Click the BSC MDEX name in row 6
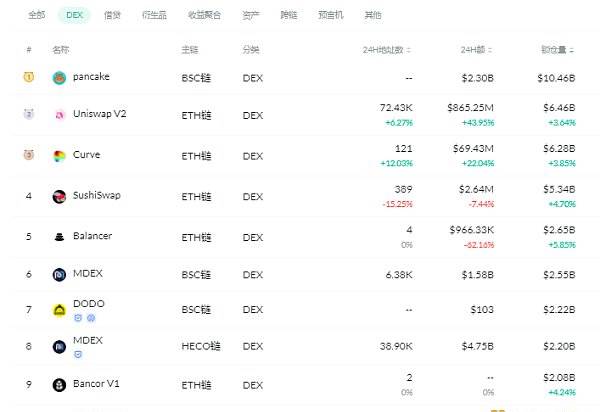This screenshot has width=600, height=412. (x=88, y=274)
